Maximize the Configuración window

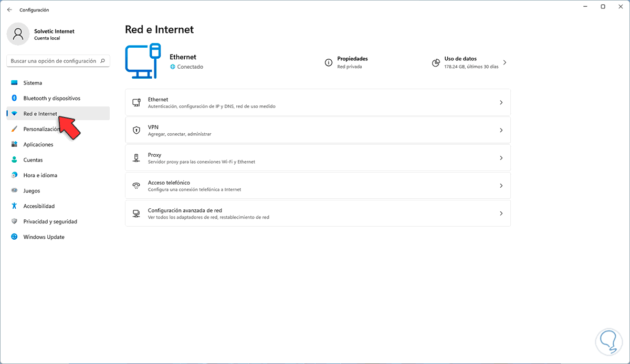603,7
